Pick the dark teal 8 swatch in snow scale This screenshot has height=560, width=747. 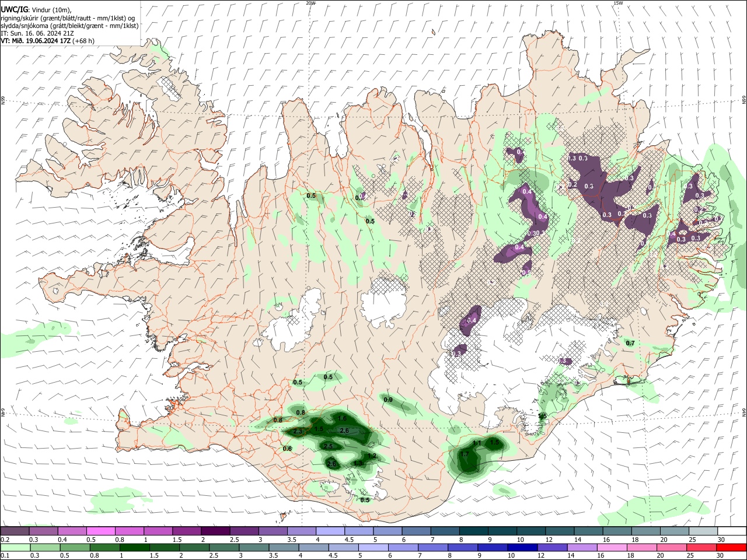point(473,531)
